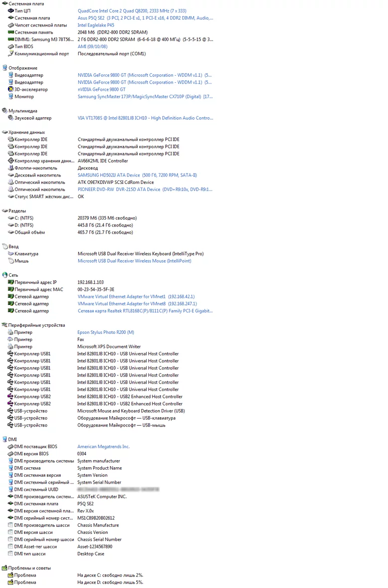The height and width of the screenshot is (588, 388).
Task: Click the Проблемы и советы section icon
Action: pyautogui.click(x=5, y=568)
